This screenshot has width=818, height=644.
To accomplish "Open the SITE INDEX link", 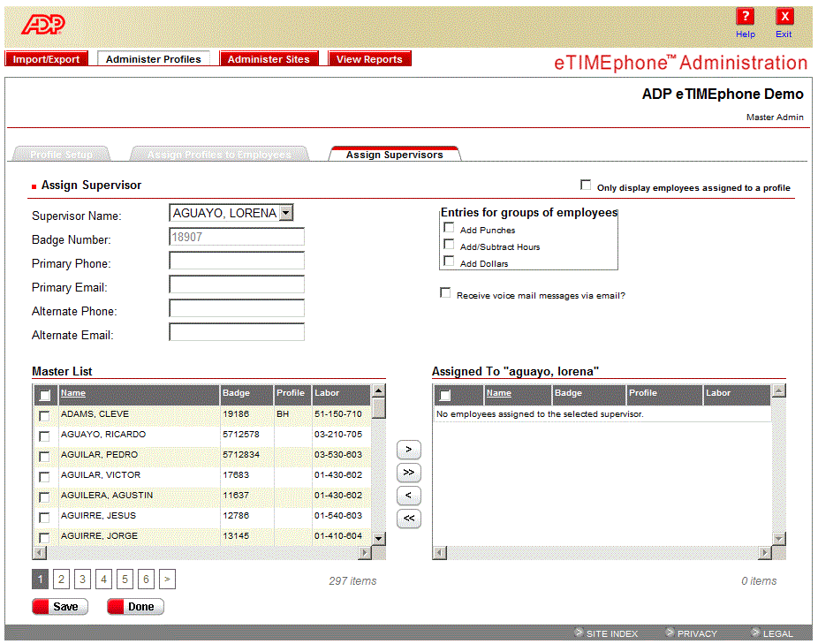I will click(612, 633).
